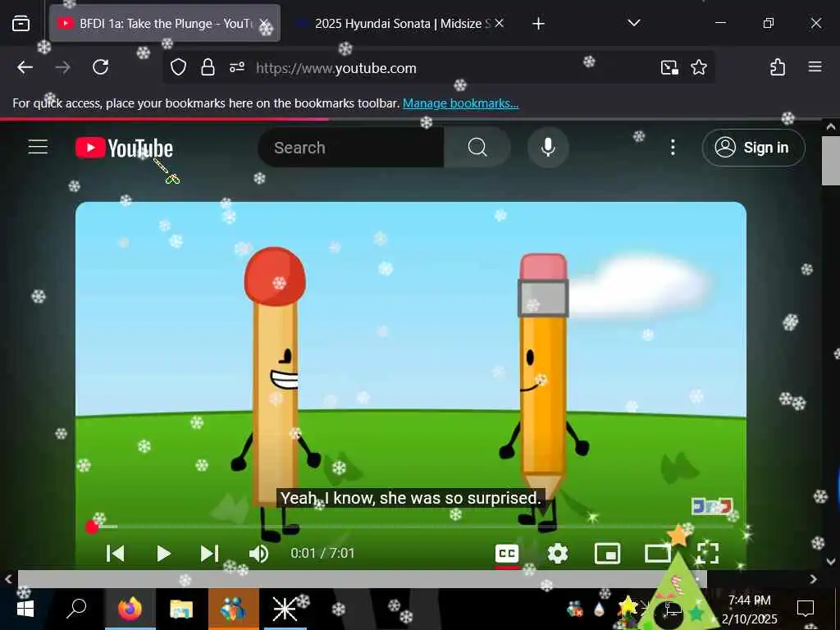
Task: Open the snowflake app on taskbar
Action: coord(285,609)
